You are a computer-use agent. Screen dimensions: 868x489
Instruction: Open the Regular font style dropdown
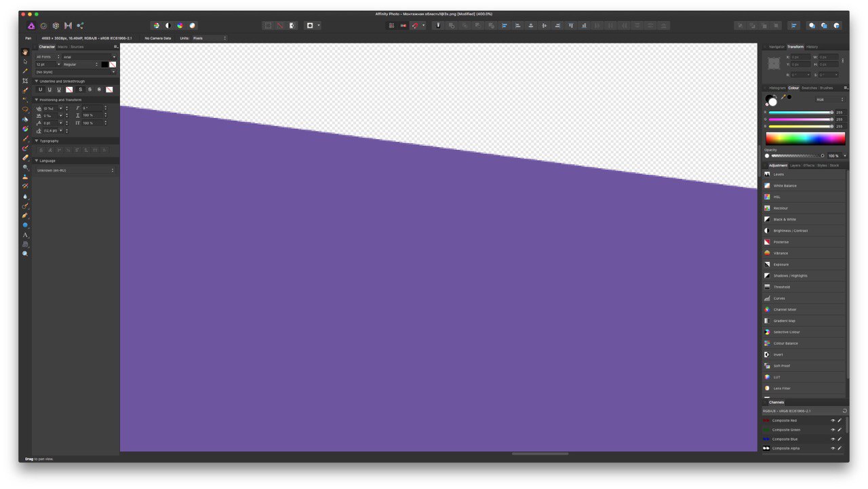(81, 64)
